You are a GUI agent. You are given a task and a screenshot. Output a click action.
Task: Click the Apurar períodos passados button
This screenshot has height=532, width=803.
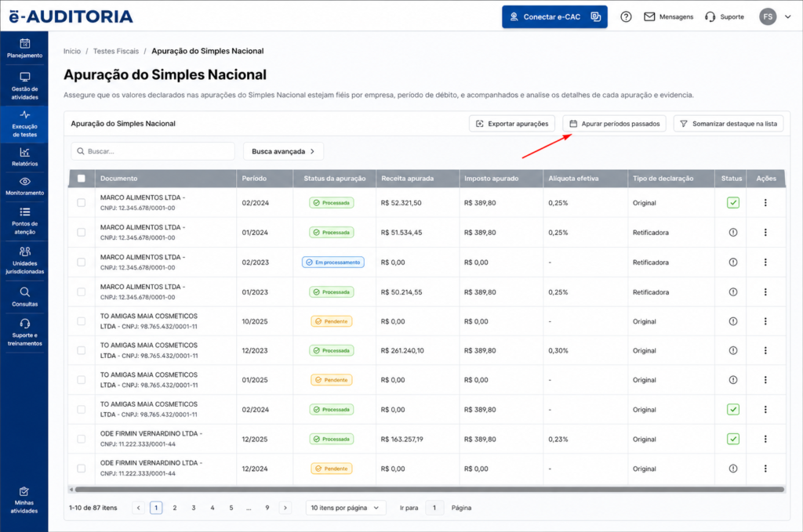(x=615, y=124)
